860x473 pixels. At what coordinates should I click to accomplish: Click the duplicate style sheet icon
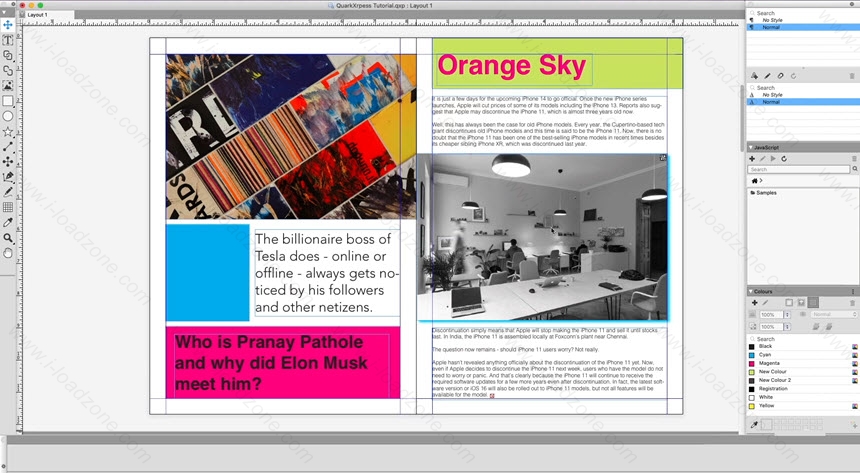pos(780,76)
